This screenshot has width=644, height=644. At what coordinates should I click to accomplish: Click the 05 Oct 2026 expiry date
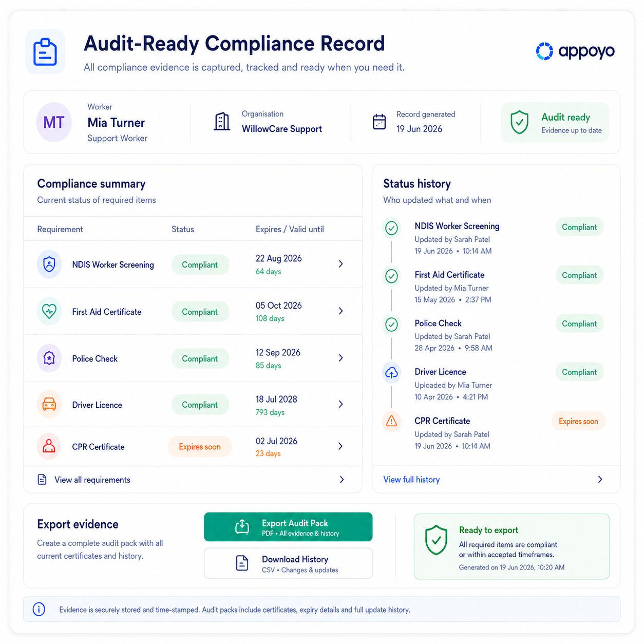[x=279, y=306]
